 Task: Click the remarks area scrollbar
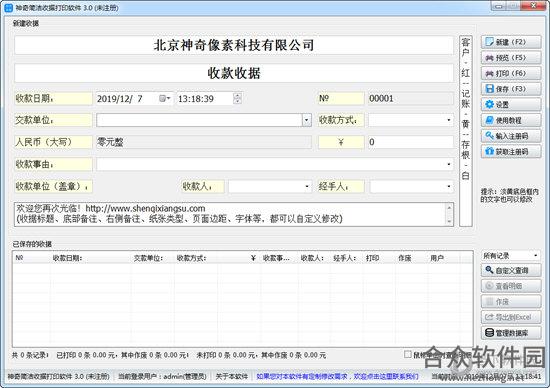(449, 214)
